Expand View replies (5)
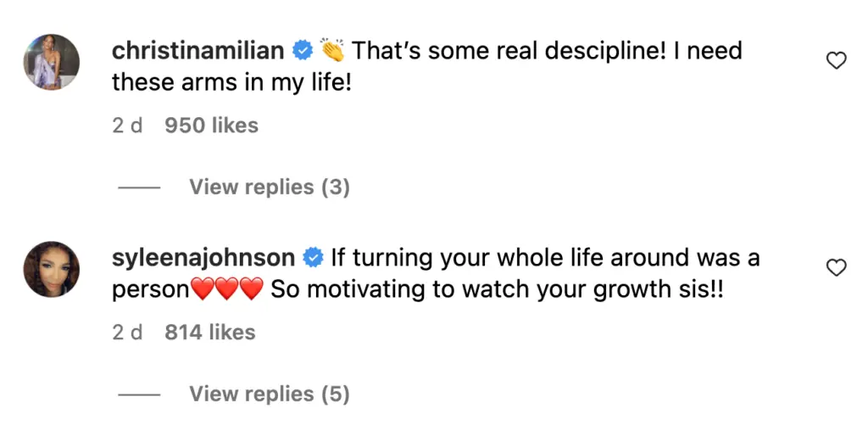 269,394
